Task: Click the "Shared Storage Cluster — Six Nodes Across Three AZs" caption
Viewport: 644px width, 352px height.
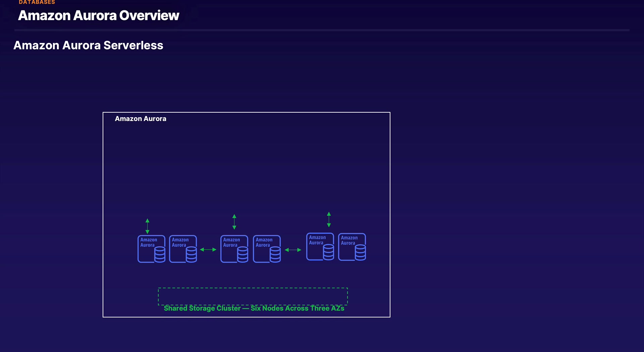Action: coord(254,308)
